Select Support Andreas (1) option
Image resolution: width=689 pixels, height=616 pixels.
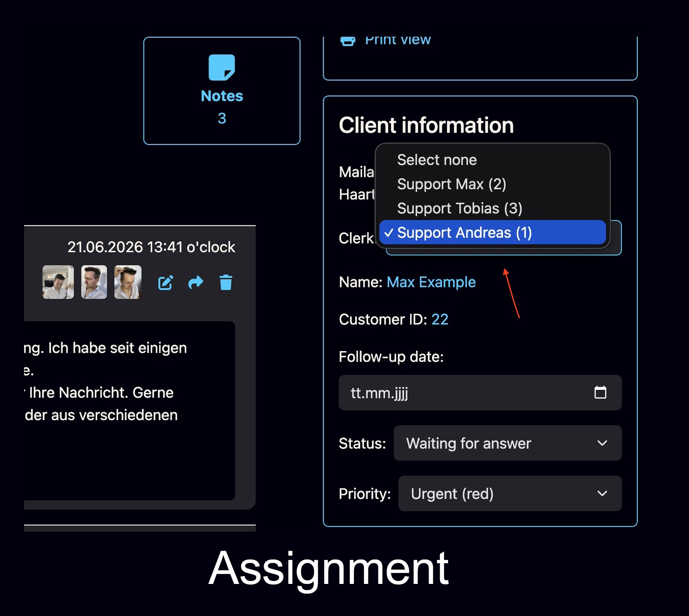point(492,232)
